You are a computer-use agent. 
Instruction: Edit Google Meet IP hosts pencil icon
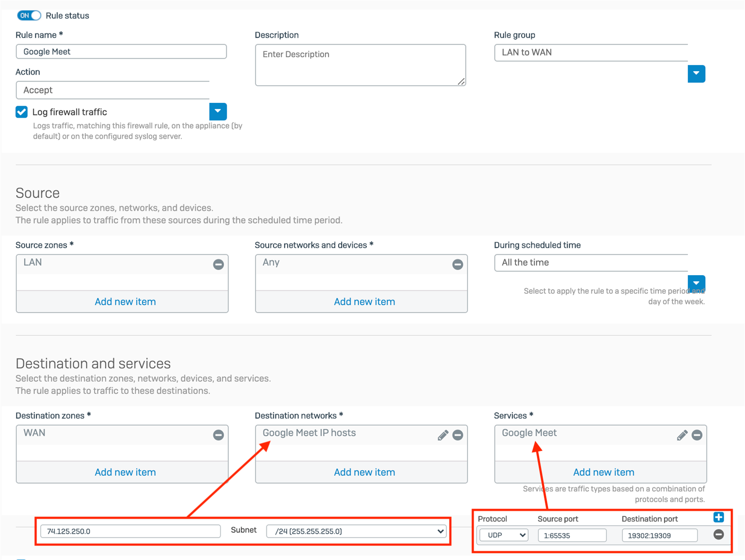(443, 435)
